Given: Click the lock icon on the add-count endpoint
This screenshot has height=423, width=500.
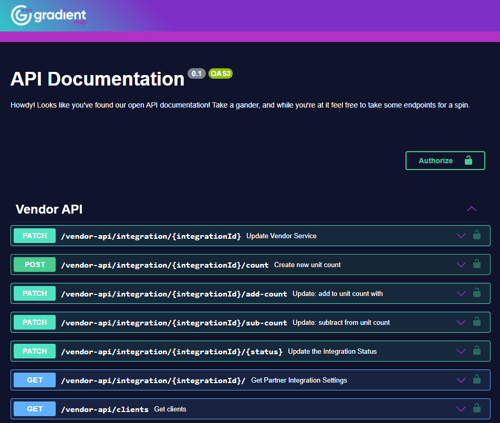Looking at the screenshot, I should pos(477,293).
